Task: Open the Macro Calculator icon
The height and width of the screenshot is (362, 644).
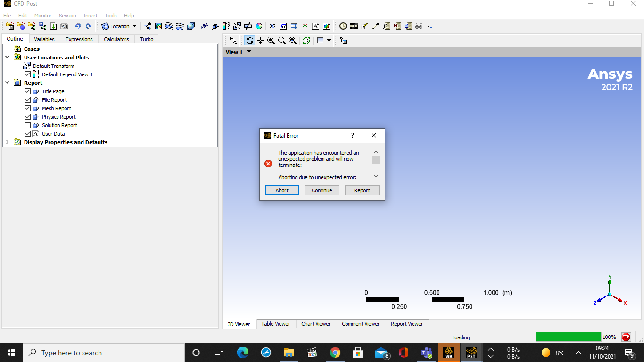Action: pyautogui.click(x=397, y=26)
